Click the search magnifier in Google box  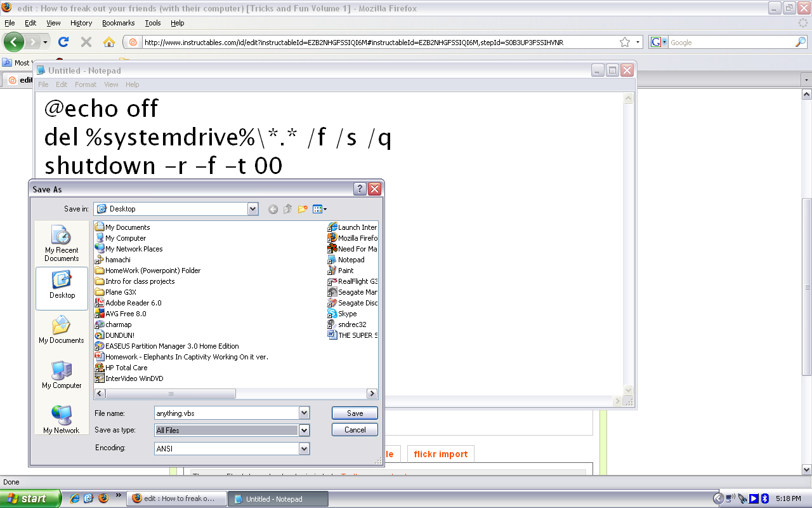point(801,43)
